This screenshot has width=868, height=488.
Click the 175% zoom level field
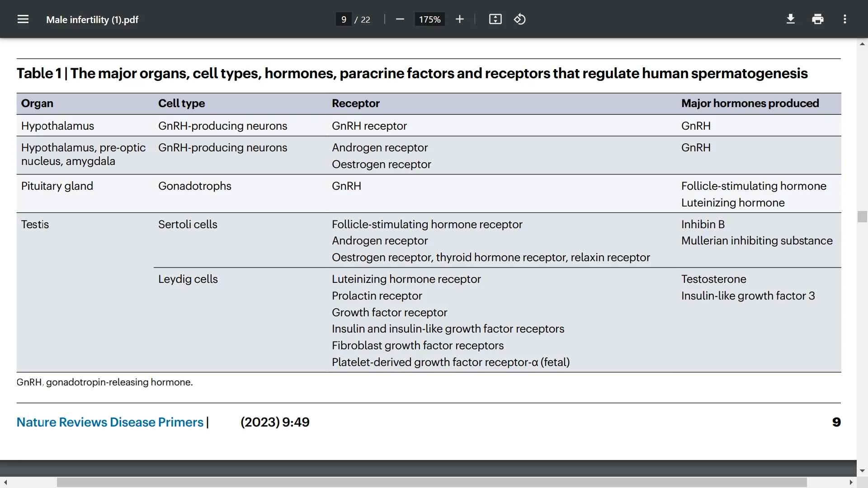(x=429, y=19)
